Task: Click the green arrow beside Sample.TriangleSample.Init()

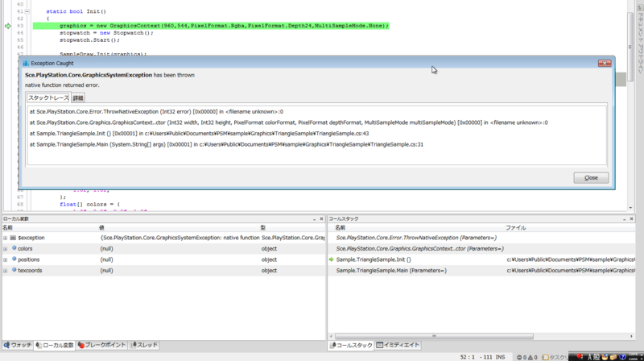Action: click(x=332, y=259)
